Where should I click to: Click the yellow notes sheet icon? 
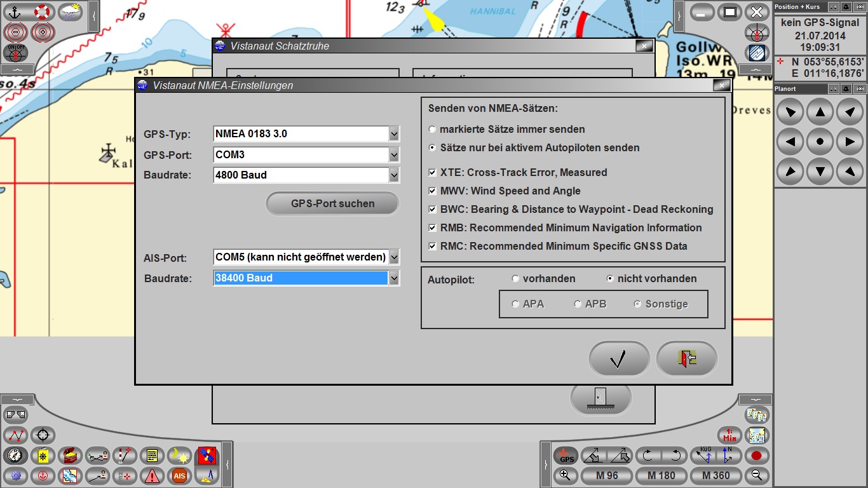tap(152, 456)
